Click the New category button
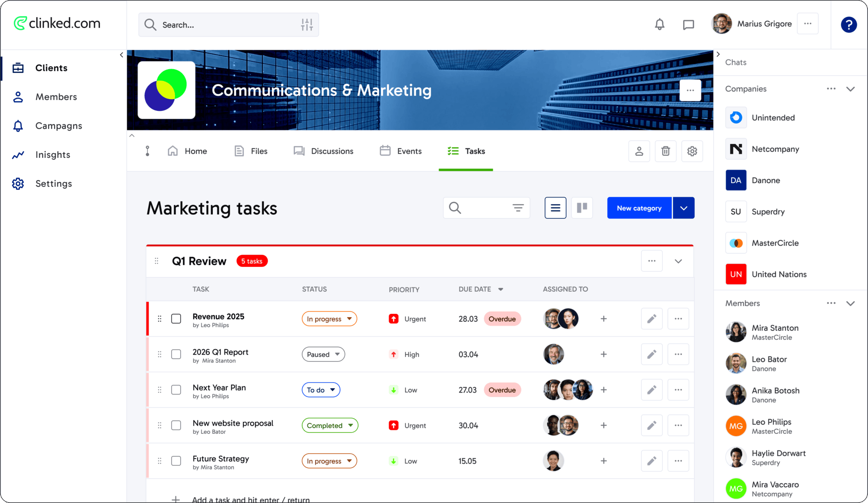Viewport: 868px width, 503px height. click(639, 208)
